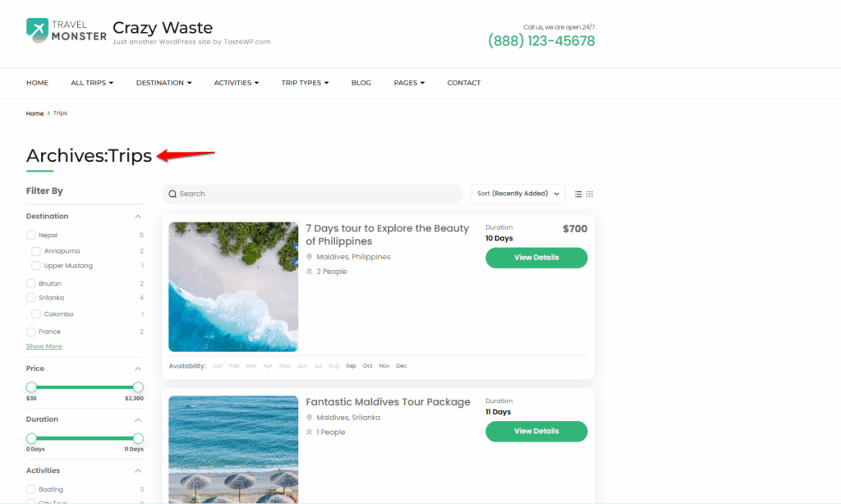The width and height of the screenshot is (841, 504).
Task: Go to the Blog menu item
Action: [x=361, y=83]
